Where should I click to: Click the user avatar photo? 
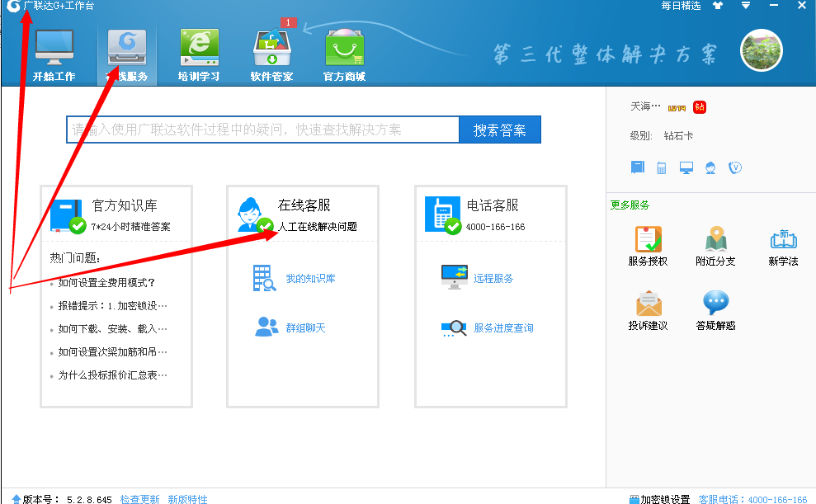pos(762,50)
